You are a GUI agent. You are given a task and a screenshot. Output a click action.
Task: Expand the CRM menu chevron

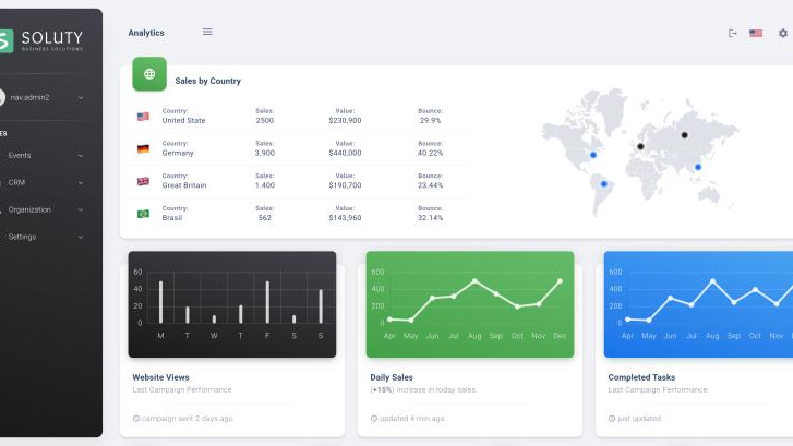click(x=80, y=183)
